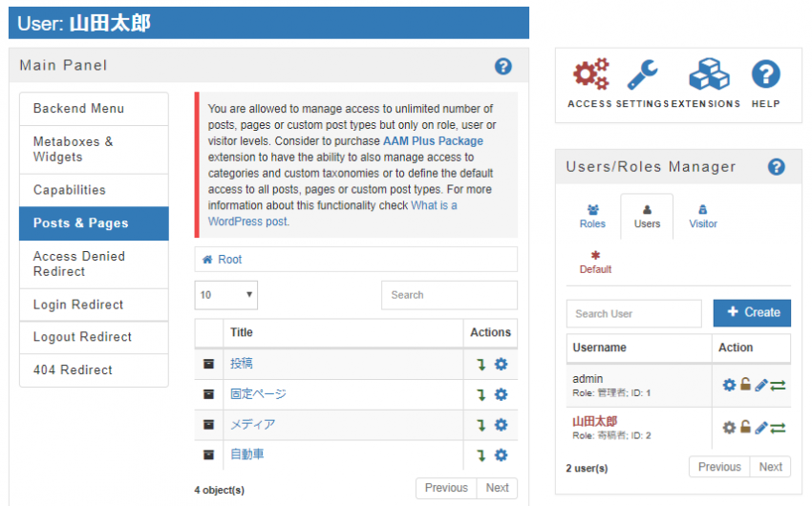Click lock icon for 山田太郎 user
This screenshot has width=812, height=506.
point(745,427)
